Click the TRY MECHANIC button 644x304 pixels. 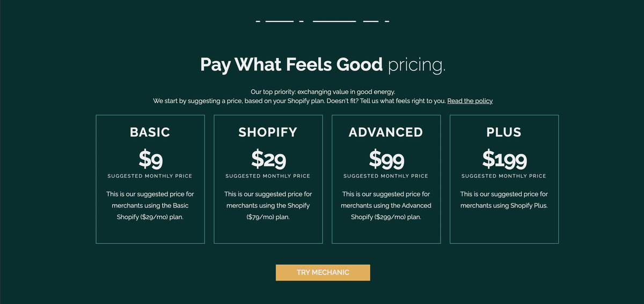323,272
